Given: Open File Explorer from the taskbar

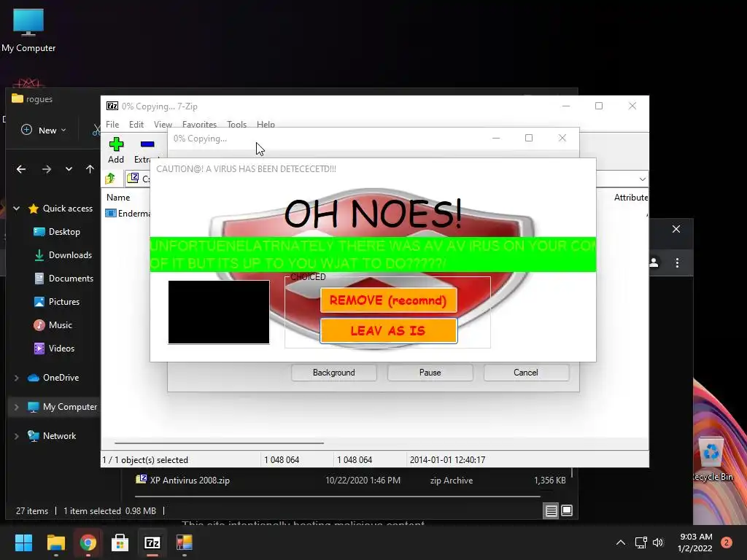Looking at the screenshot, I should point(55,542).
